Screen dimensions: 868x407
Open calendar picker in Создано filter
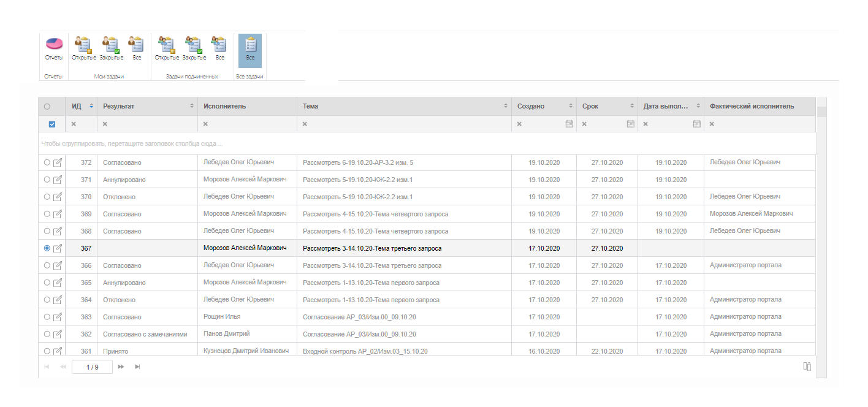[569, 124]
